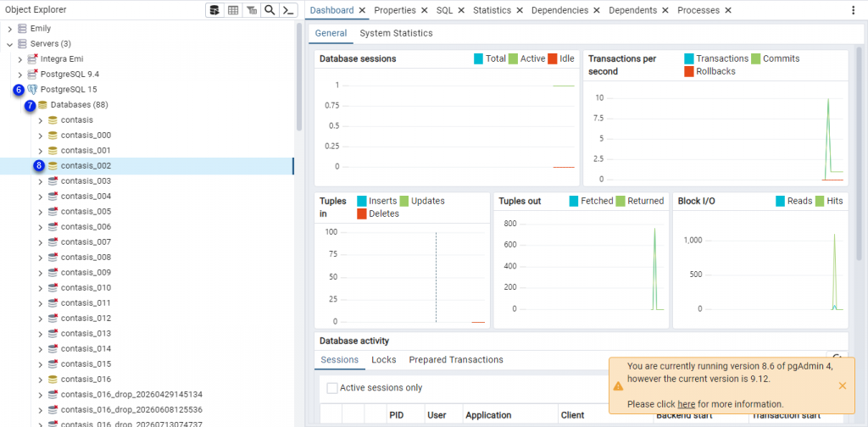This screenshot has width=868, height=427.
Task: Open the Statistics tab
Action: tap(492, 10)
